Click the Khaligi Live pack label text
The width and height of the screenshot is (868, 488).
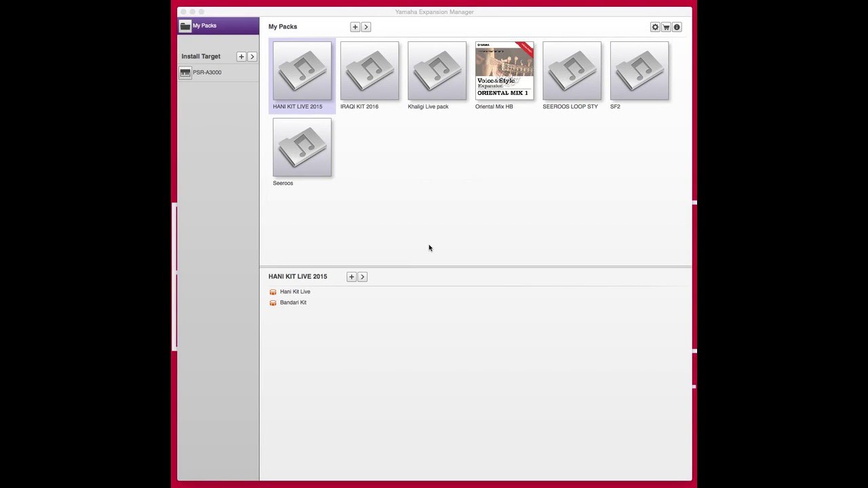[428, 106]
